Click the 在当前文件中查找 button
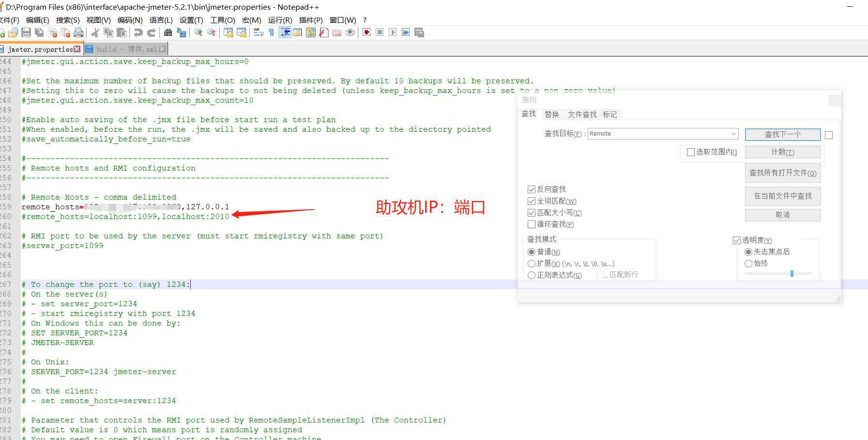 pos(783,196)
